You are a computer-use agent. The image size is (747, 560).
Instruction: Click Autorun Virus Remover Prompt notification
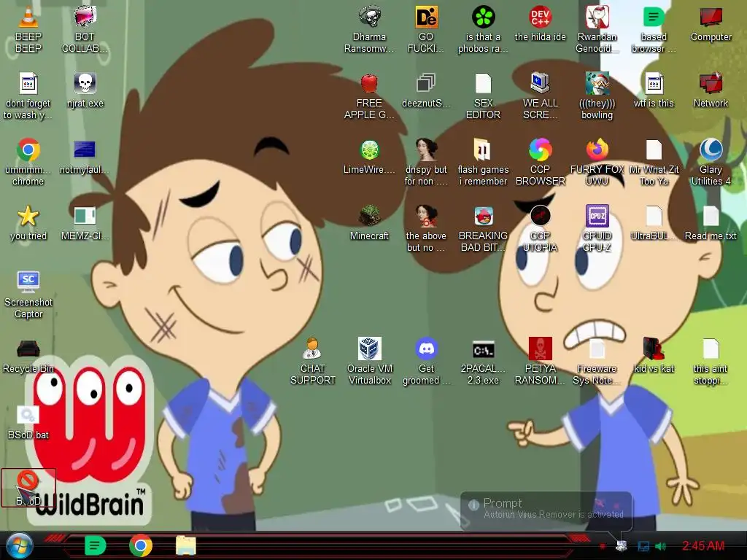coord(546,511)
